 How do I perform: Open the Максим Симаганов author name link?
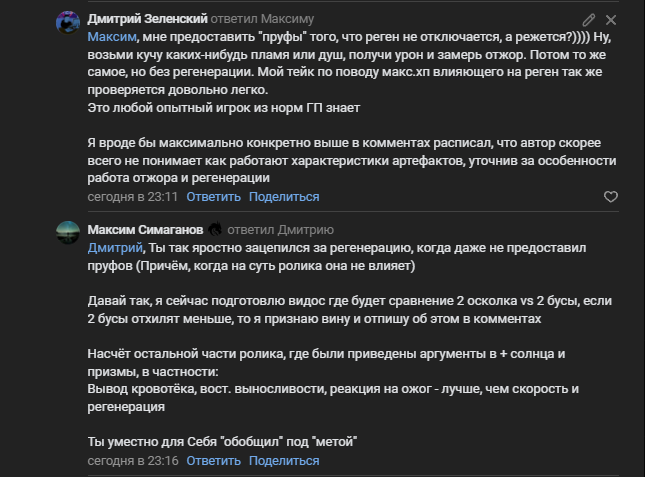point(145,229)
